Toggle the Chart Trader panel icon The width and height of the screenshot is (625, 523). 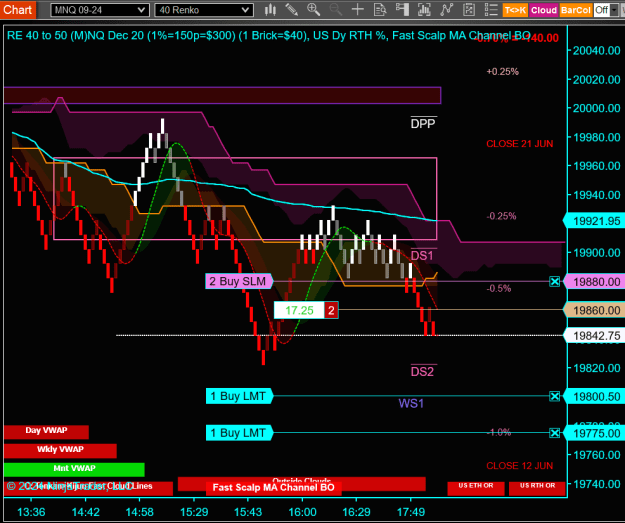point(402,10)
